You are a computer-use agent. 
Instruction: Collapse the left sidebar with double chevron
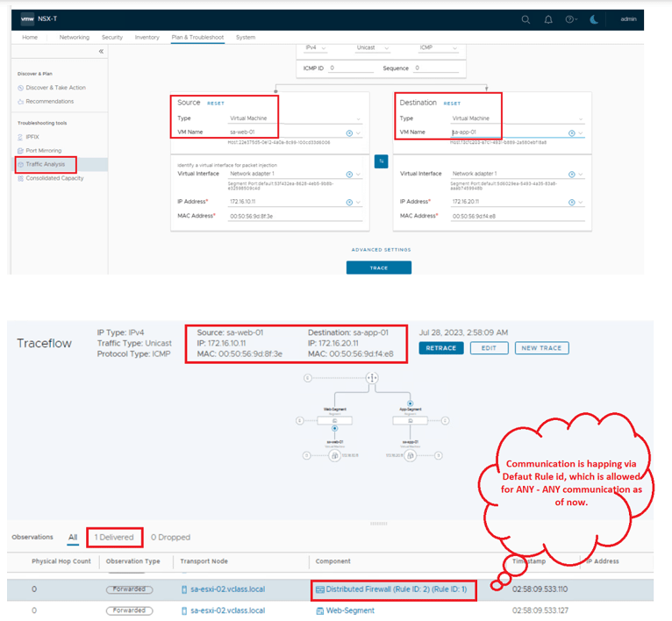pos(101,52)
